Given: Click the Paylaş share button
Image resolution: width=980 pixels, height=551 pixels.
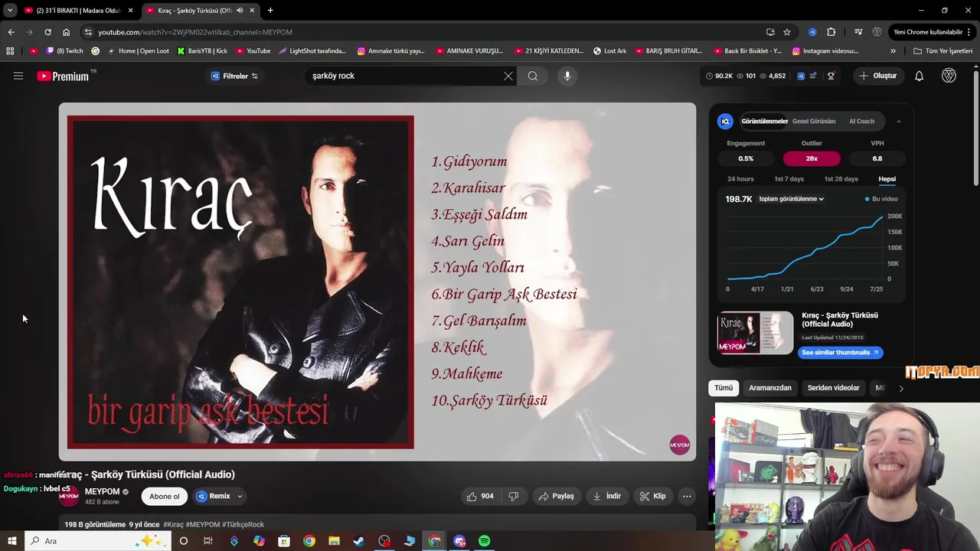Looking at the screenshot, I should (x=556, y=496).
